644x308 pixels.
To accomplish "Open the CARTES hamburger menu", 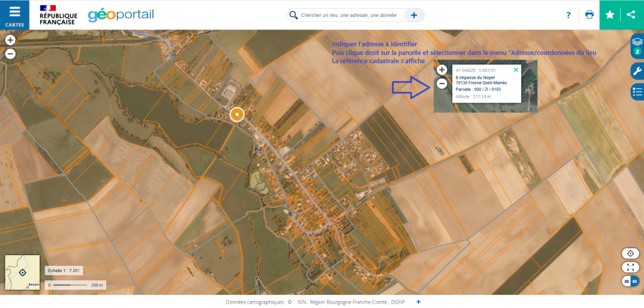I will click(14, 15).
